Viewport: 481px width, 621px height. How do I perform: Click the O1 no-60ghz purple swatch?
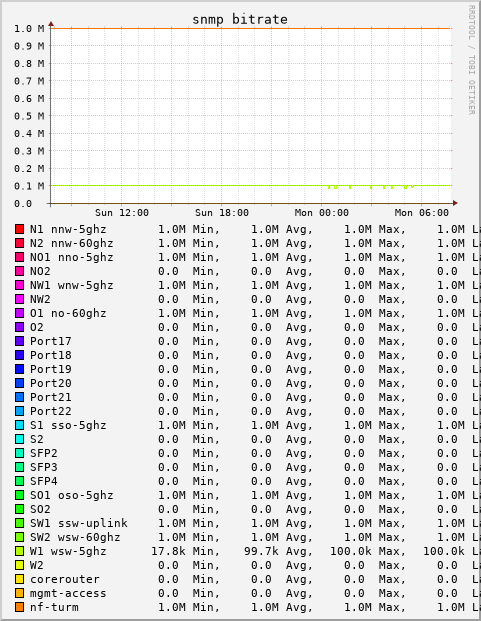(x=19, y=313)
